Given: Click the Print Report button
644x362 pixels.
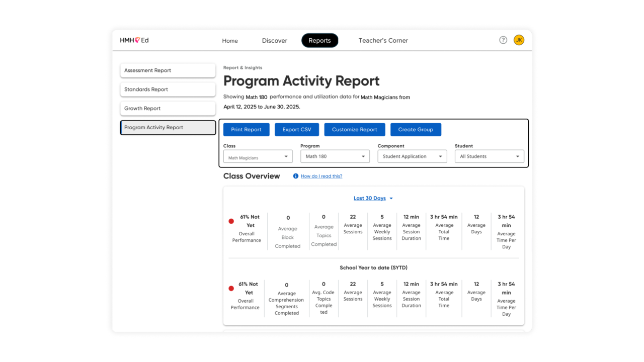Looking at the screenshot, I should tap(247, 130).
